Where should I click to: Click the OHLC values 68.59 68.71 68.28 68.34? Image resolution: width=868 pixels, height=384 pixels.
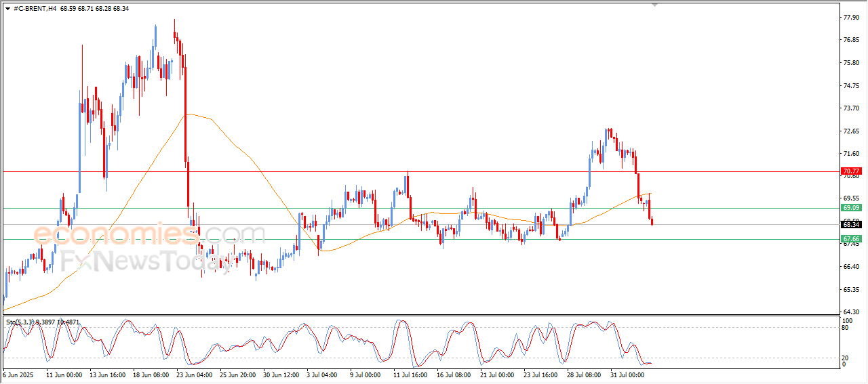94,9
